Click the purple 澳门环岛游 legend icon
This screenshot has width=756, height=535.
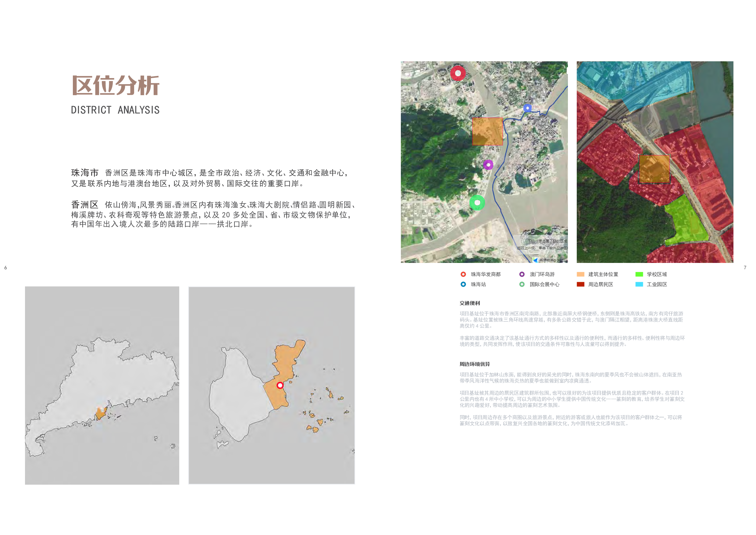click(x=522, y=274)
